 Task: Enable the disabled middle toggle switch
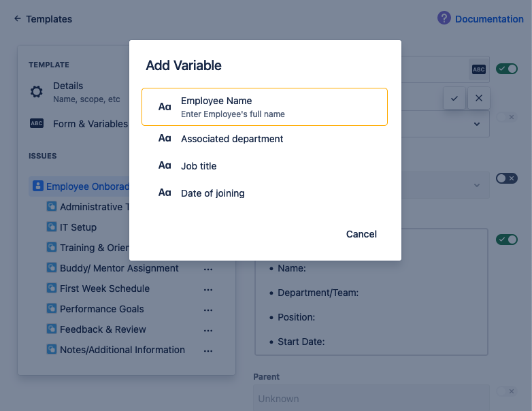[x=506, y=178]
